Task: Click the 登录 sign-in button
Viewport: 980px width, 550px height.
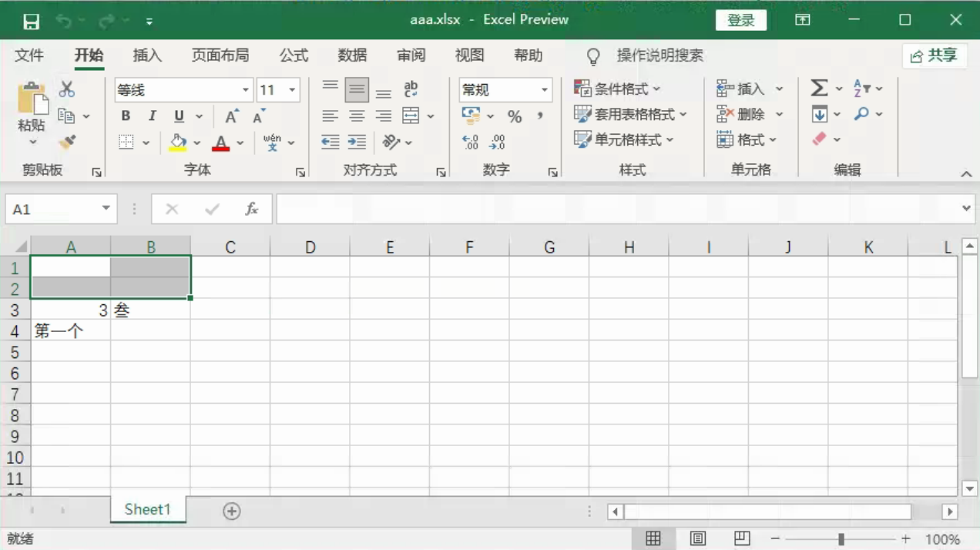Action: coord(740,20)
